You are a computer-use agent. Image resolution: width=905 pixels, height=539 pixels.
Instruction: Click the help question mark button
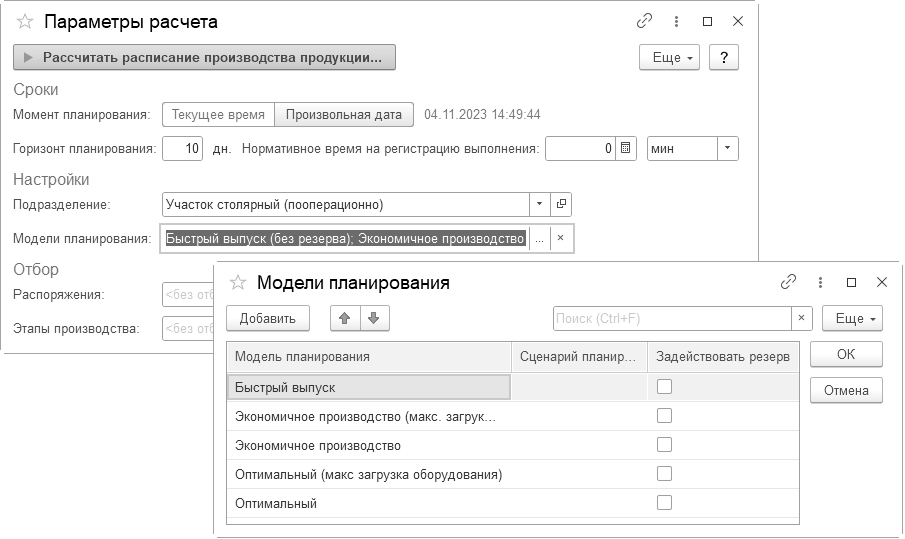723,57
